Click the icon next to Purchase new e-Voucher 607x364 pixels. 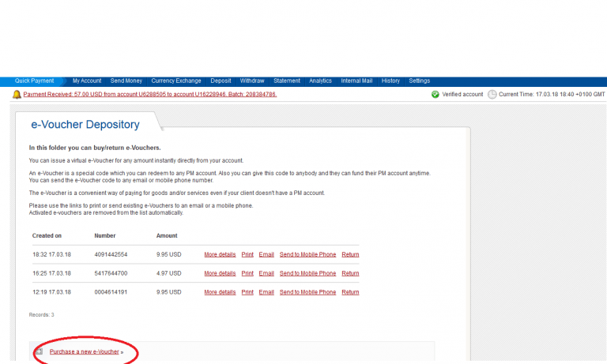pos(40,351)
